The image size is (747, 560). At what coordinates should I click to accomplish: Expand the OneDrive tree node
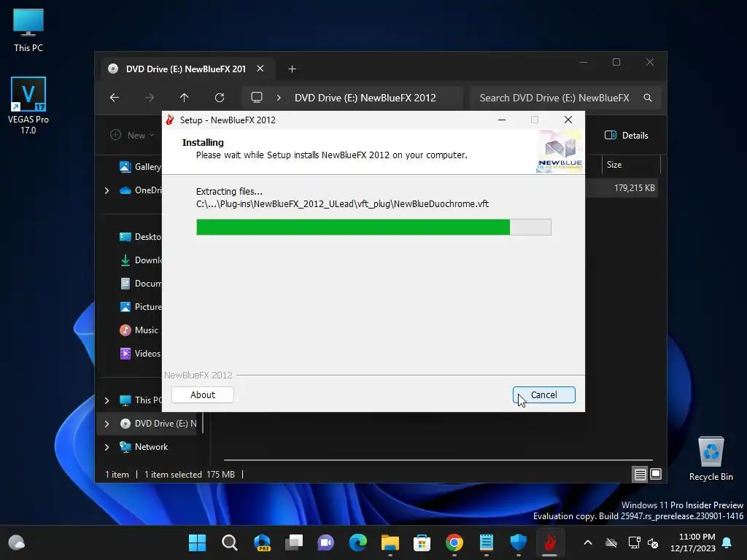tap(107, 190)
